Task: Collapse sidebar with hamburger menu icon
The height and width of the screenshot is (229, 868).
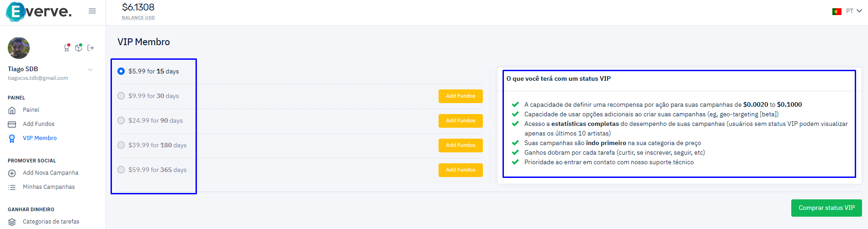Action: tap(92, 11)
